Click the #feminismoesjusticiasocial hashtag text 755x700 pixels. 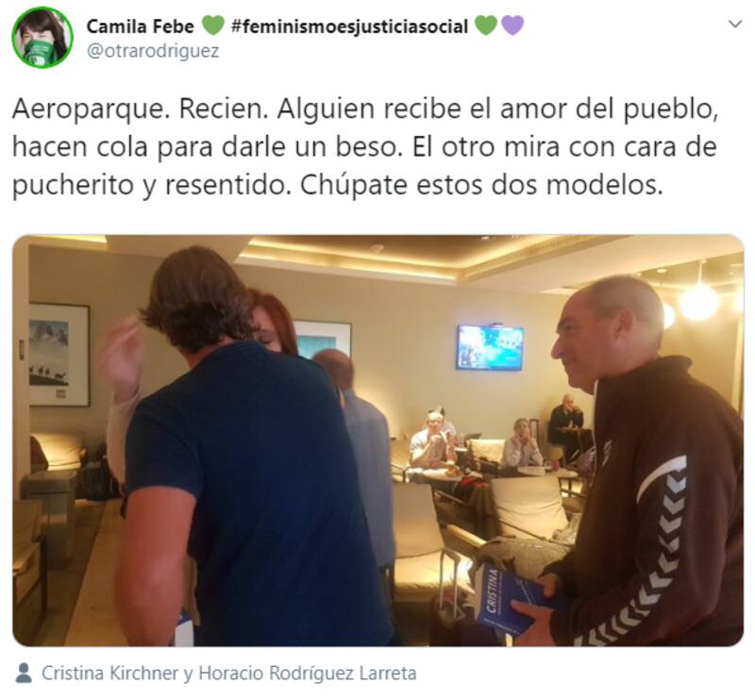(349, 26)
